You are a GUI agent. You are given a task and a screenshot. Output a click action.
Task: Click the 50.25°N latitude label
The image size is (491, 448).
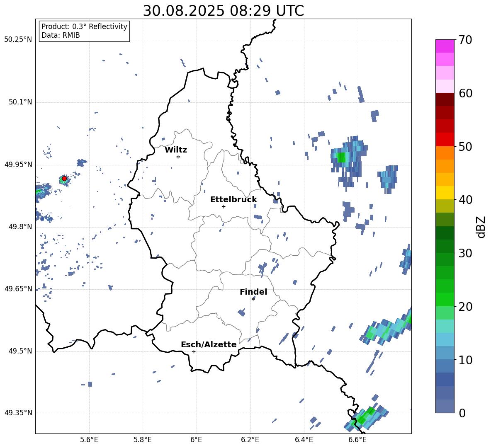(18, 40)
